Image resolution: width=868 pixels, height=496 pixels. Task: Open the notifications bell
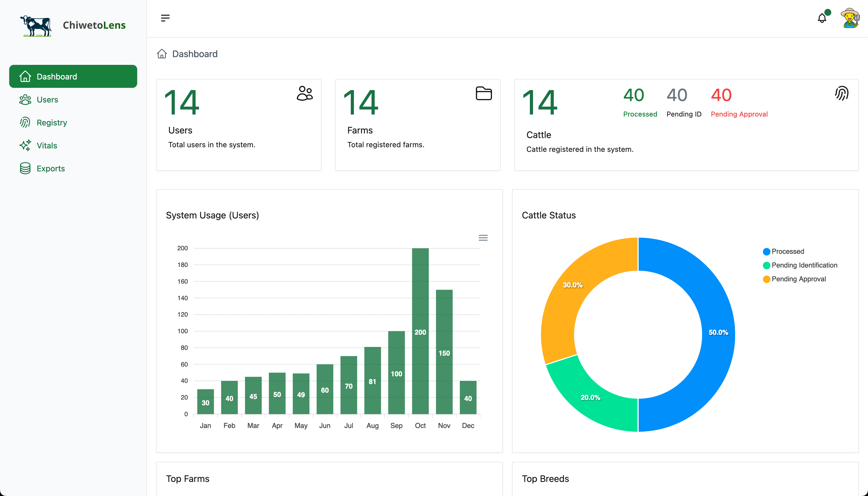[x=822, y=18]
